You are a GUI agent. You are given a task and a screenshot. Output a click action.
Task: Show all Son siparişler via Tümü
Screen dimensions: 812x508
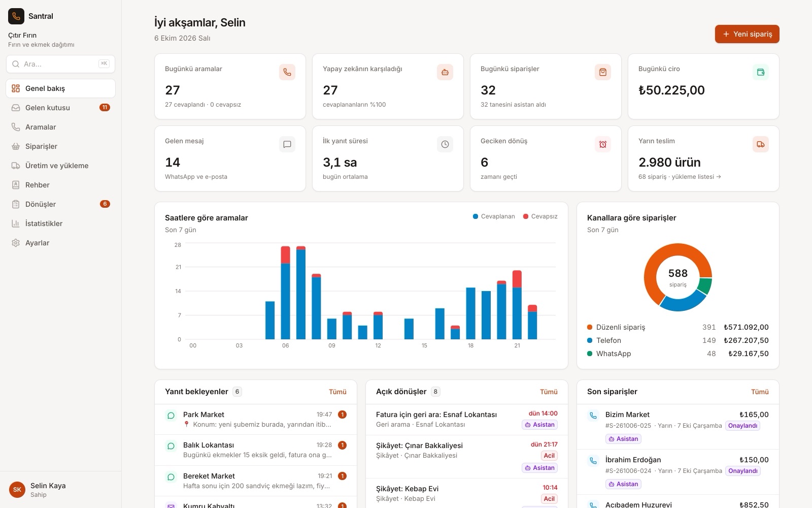pos(760,392)
